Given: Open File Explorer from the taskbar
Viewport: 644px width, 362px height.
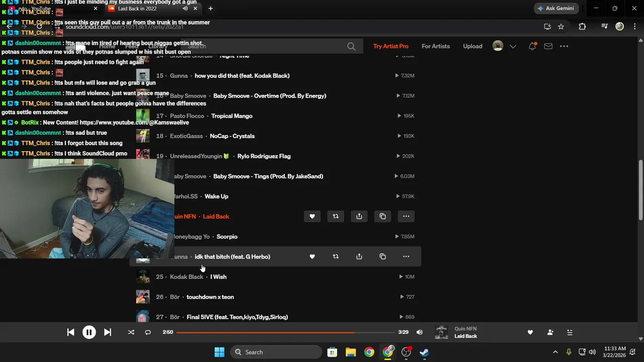Looking at the screenshot, I should point(351,352).
